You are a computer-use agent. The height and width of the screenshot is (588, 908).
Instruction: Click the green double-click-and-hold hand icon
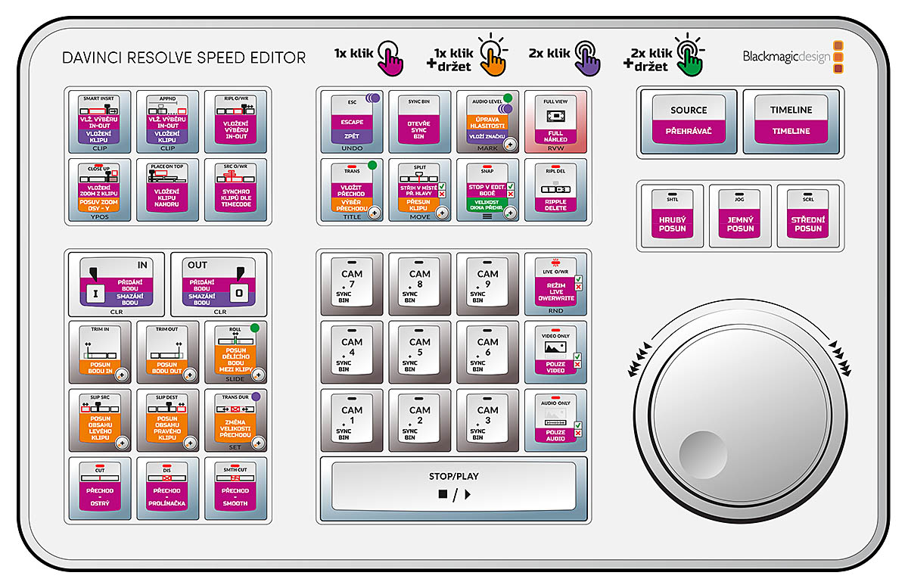(x=689, y=54)
